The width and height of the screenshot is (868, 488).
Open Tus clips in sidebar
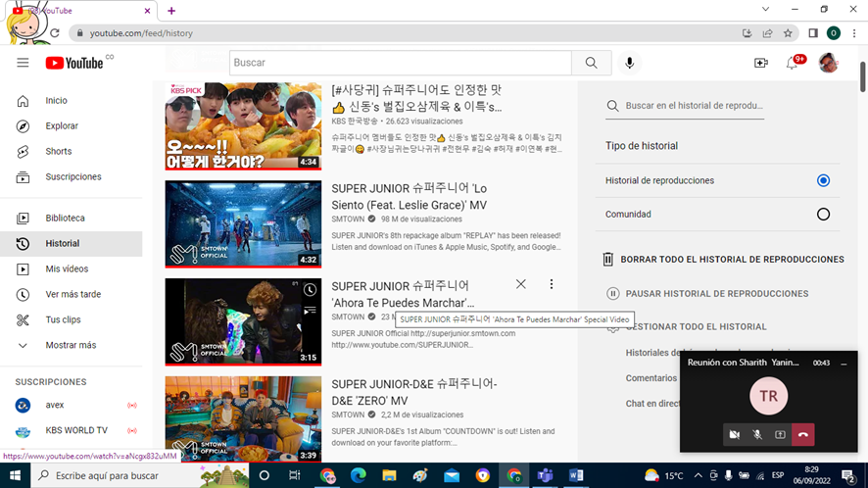(71, 319)
